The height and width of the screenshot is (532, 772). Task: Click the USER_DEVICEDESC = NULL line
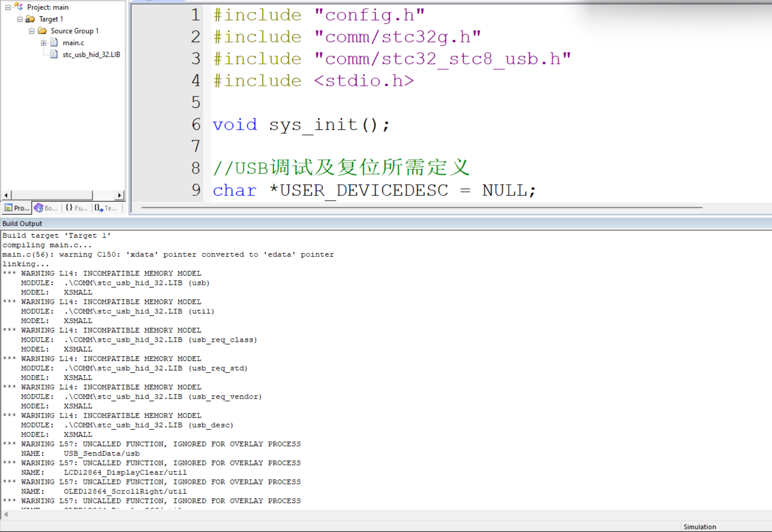(374, 190)
